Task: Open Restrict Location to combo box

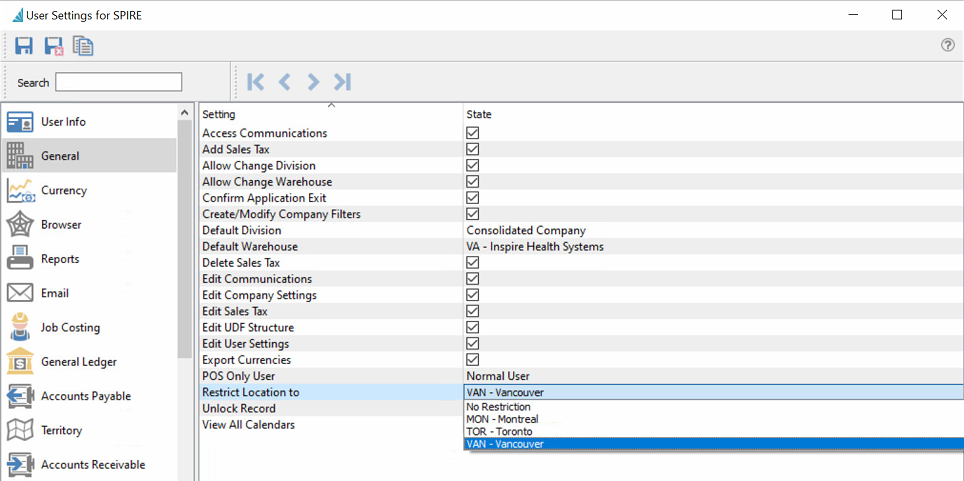Action: [x=713, y=392]
